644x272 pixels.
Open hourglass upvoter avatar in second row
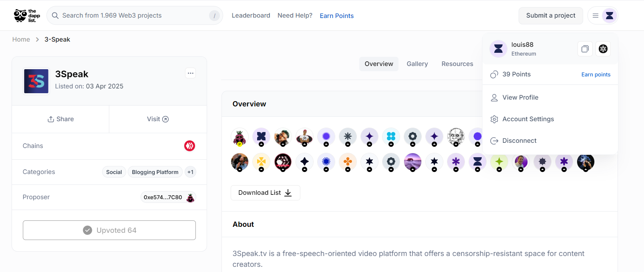point(477,162)
